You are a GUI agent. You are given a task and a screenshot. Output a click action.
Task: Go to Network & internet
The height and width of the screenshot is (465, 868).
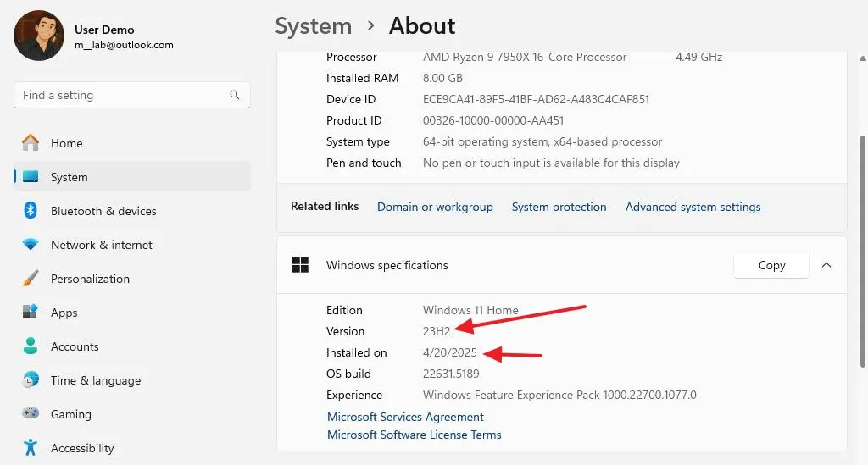[x=131, y=245]
